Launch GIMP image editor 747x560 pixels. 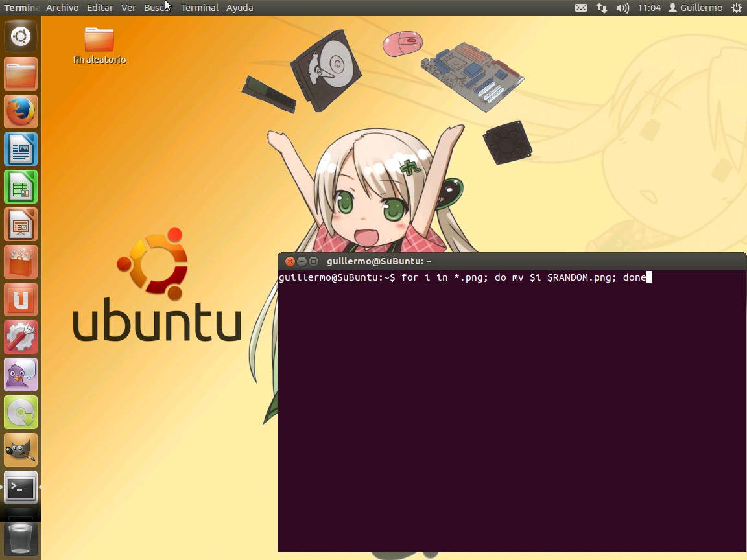coord(21,450)
